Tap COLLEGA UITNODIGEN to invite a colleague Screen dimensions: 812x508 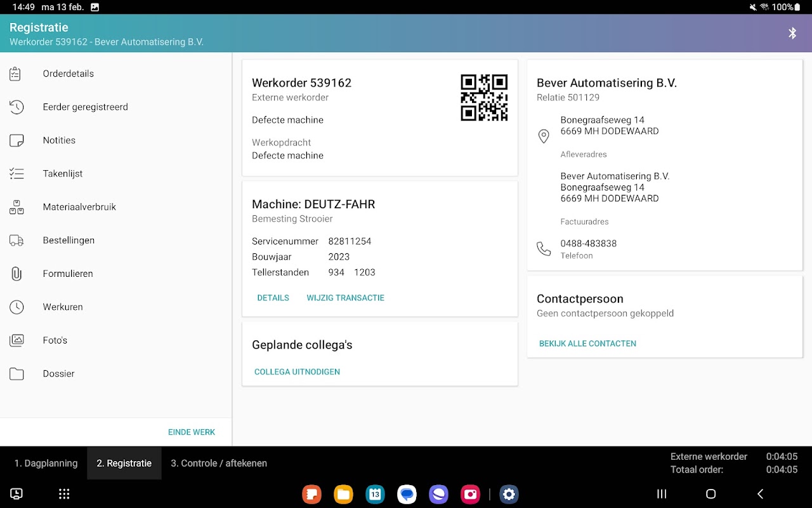click(x=297, y=371)
